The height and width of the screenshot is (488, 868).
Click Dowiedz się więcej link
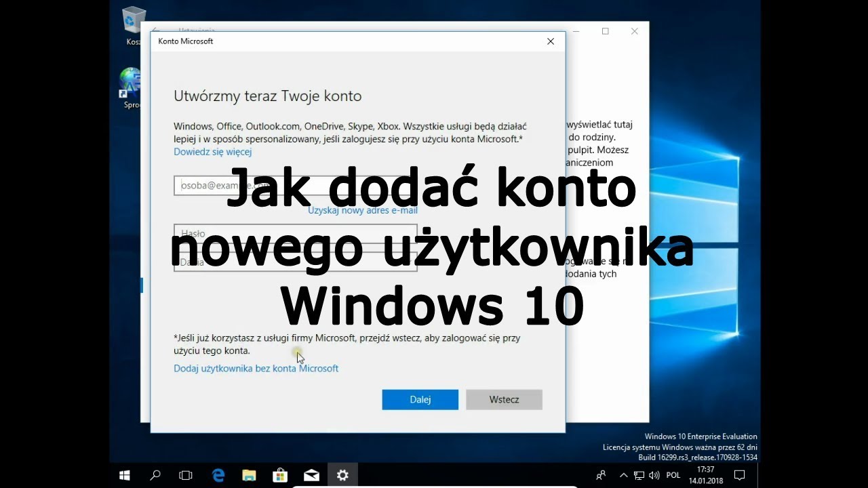click(x=212, y=152)
